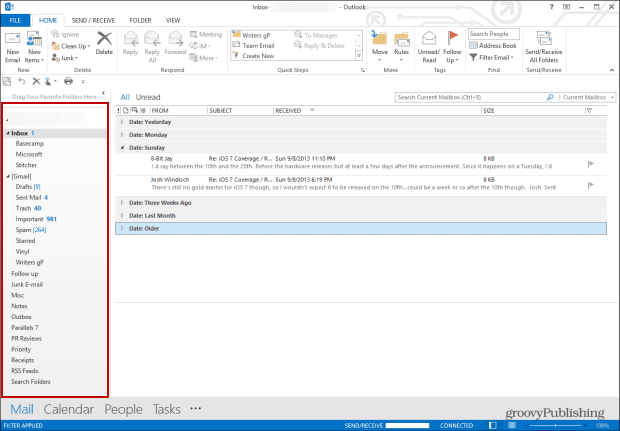This screenshot has width=620, height=431.
Task: Show All messages filter
Action: point(125,97)
